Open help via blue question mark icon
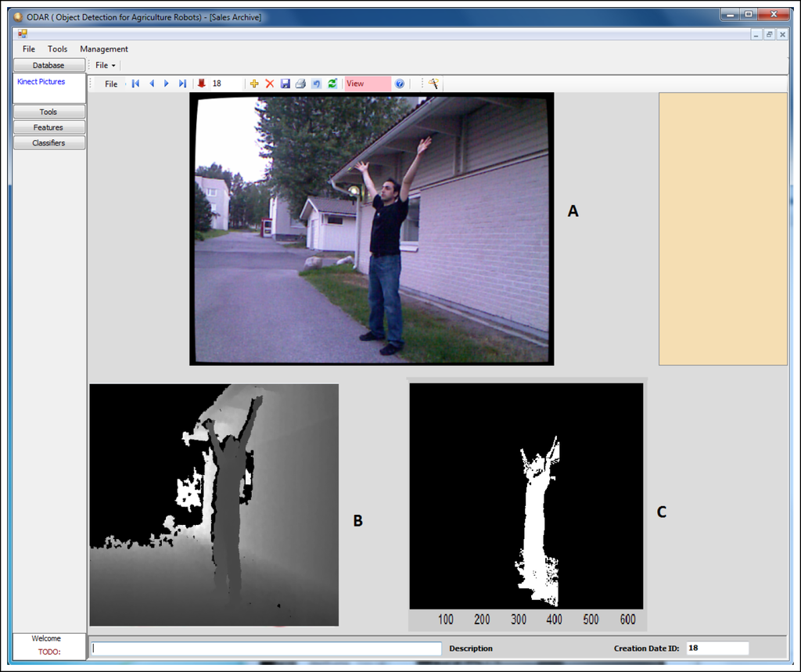This screenshot has width=801, height=672. click(400, 84)
